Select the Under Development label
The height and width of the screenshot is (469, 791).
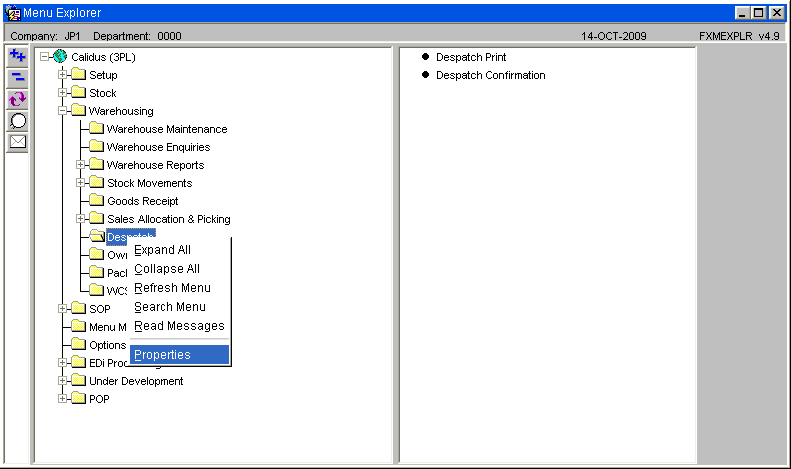[x=136, y=381]
